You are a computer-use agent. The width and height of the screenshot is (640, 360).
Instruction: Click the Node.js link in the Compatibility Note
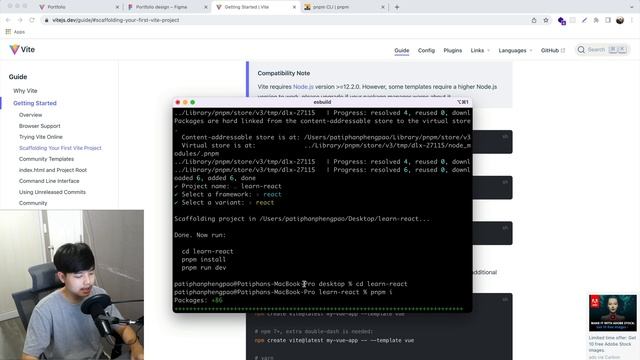coord(303,87)
